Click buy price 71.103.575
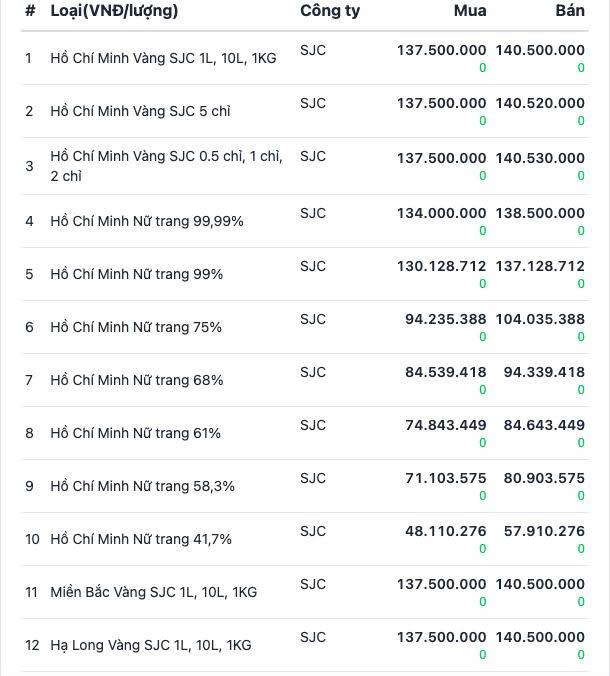 pos(445,478)
